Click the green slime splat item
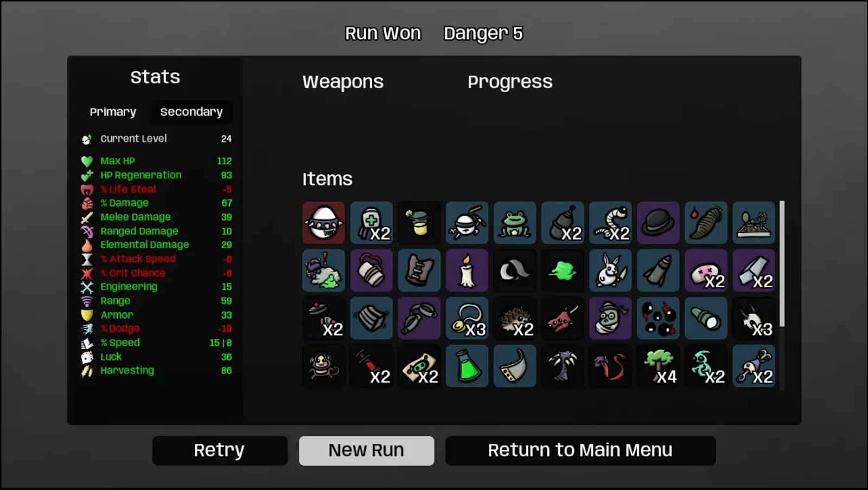The width and height of the screenshot is (868, 490). pos(563,270)
